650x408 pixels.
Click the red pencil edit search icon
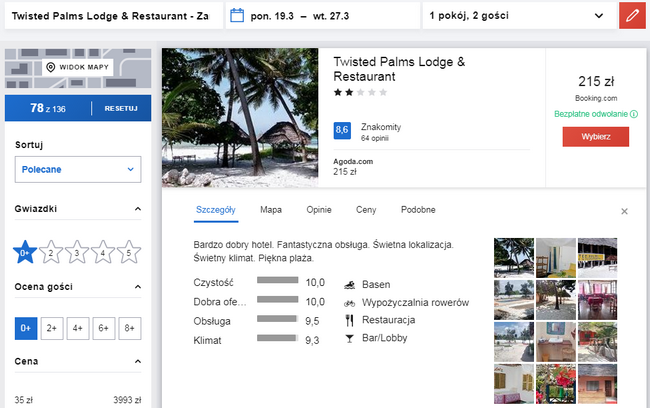click(632, 16)
